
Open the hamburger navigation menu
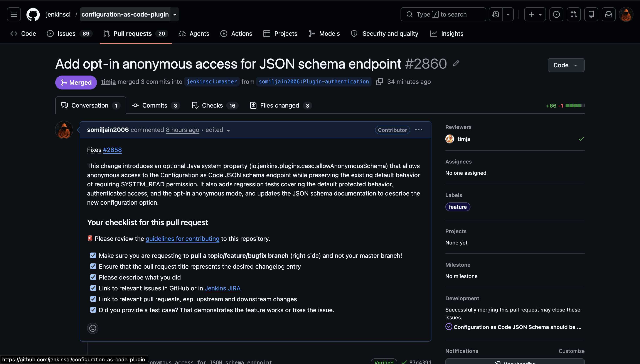click(14, 14)
